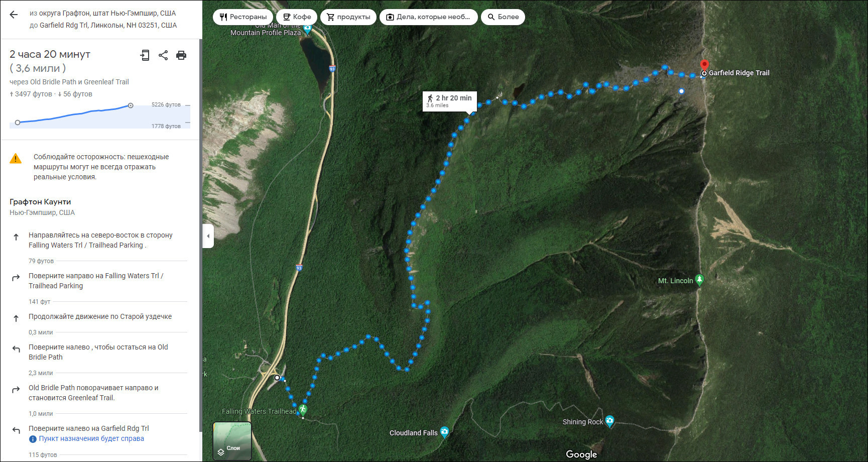The width and height of the screenshot is (868, 462).
Task: Open the Shining Rock camera marker
Action: pyautogui.click(x=609, y=421)
